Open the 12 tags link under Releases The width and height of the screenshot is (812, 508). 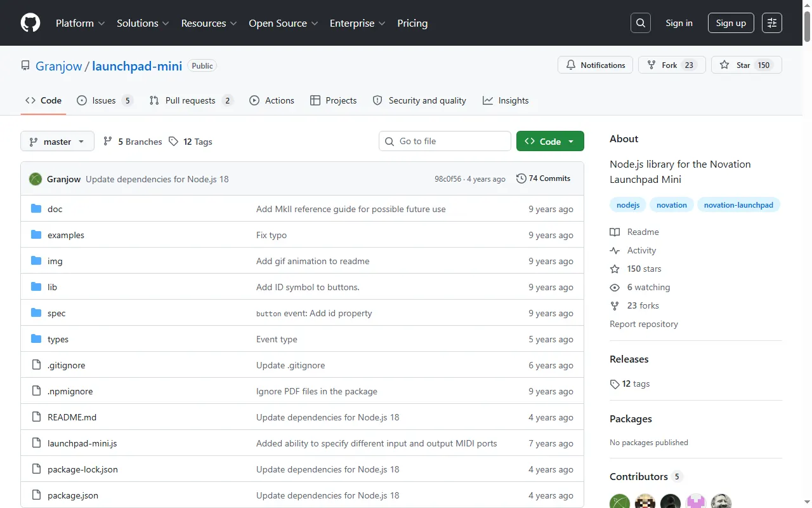630,384
